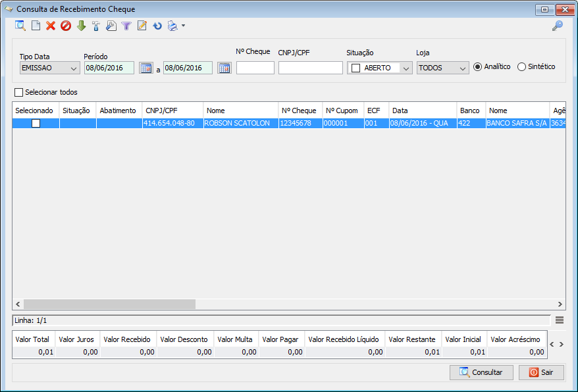Screen dimensions: 578x392
Task: Click the ECF cell 001
Action: click(377, 123)
